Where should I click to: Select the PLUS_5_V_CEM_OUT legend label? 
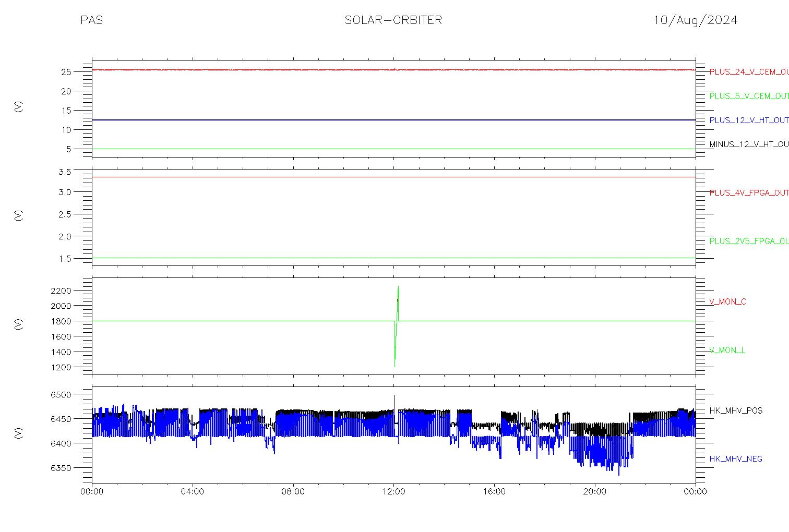(749, 96)
